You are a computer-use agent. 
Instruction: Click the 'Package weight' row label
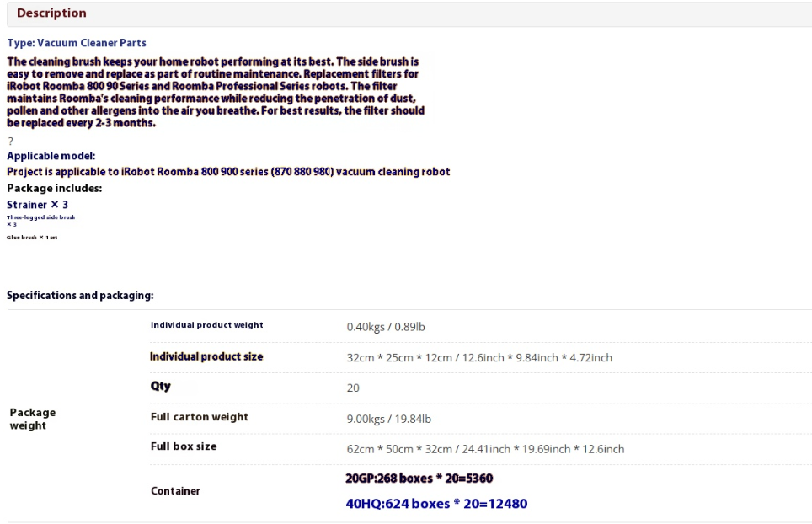[x=33, y=419]
